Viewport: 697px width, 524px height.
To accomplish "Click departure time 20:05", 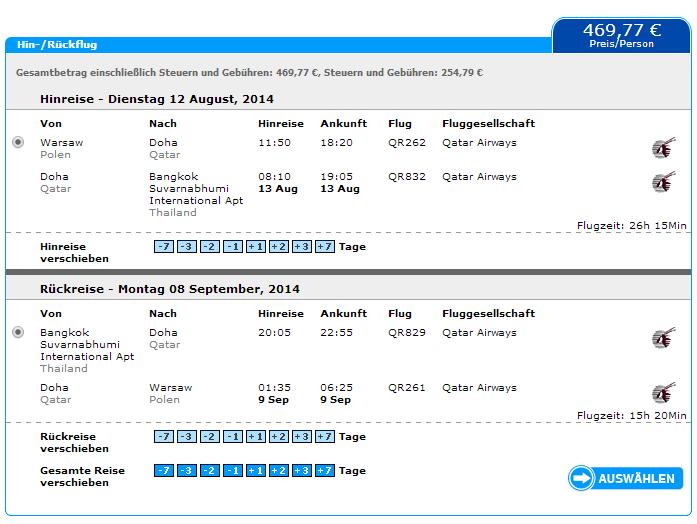I will [274, 333].
